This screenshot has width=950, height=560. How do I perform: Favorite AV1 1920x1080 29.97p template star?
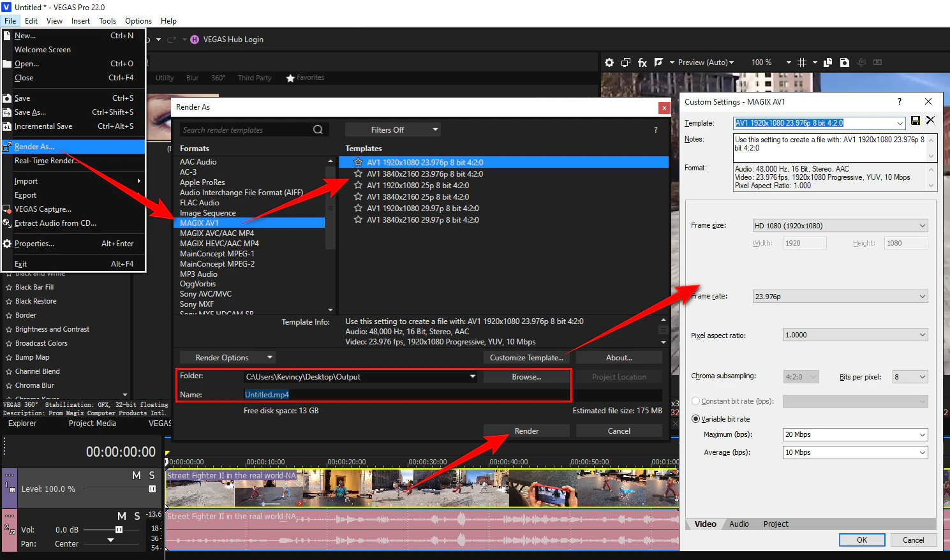pos(359,208)
